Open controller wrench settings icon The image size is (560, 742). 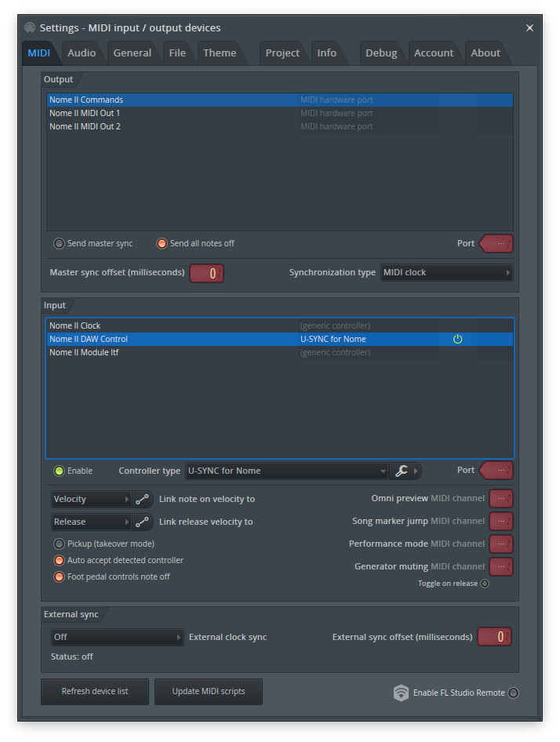pos(402,471)
